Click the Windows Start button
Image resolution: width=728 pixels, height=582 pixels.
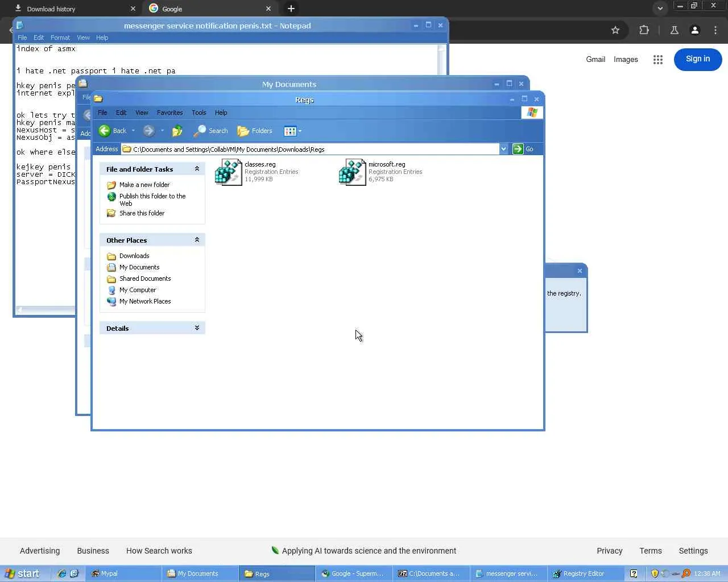coord(22,573)
